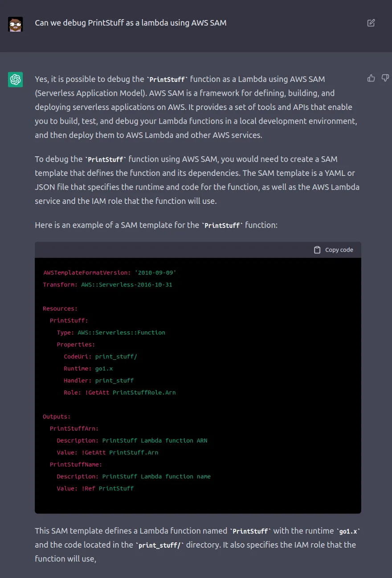392x578 pixels.
Task: Give the response a thumbs down
Action: click(x=385, y=78)
